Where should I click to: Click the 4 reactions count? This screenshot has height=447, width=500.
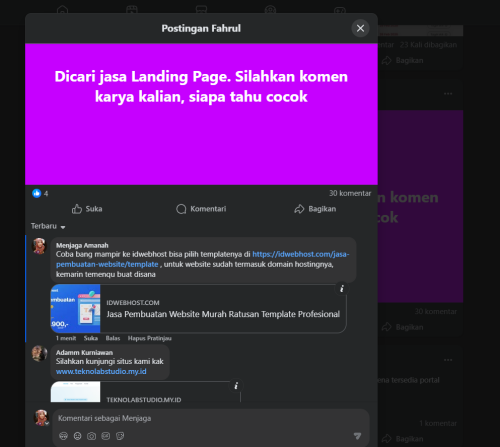(x=46, y=194)
